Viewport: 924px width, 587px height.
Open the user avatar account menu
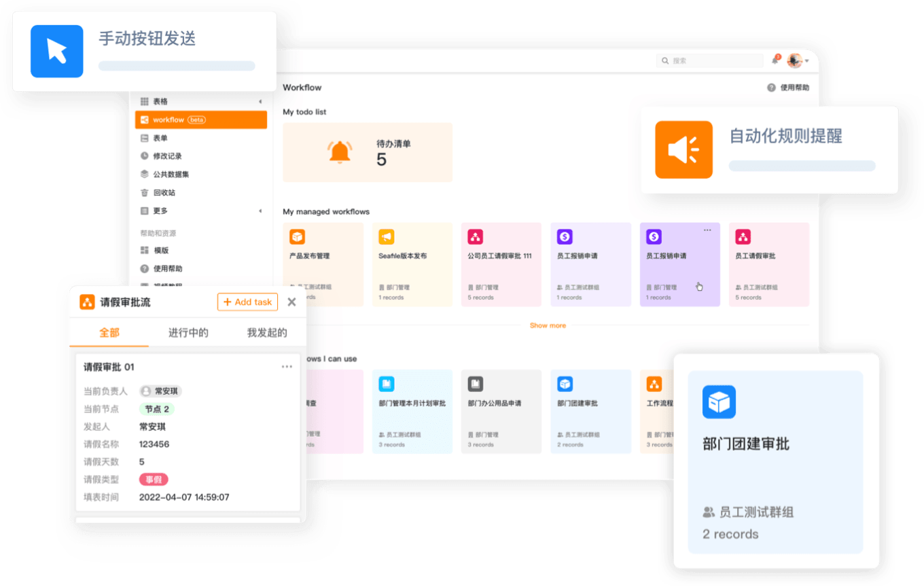(x=796, y=60)
